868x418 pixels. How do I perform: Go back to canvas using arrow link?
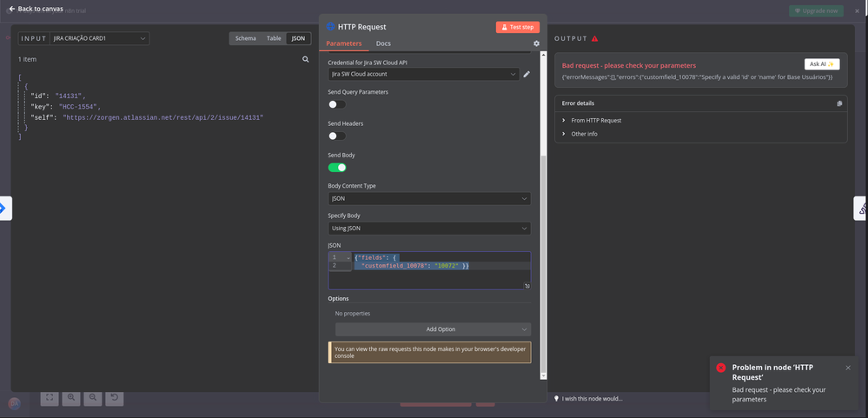[36, 9]
